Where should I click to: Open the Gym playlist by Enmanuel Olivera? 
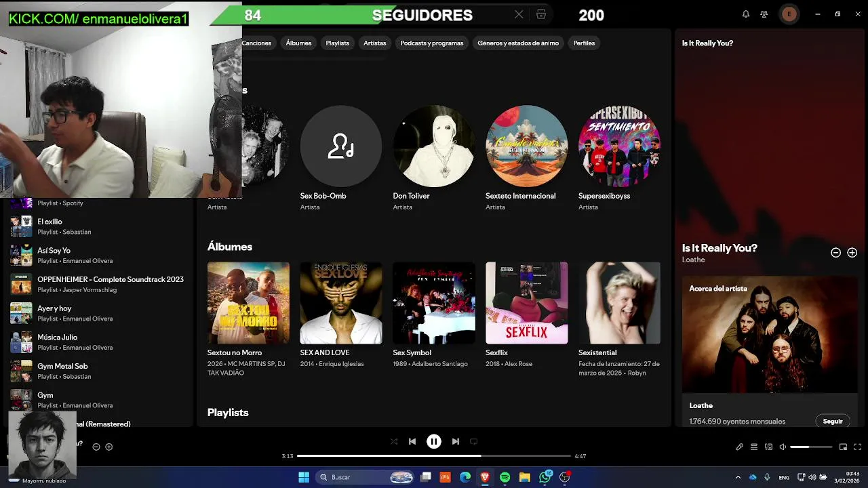98,400
